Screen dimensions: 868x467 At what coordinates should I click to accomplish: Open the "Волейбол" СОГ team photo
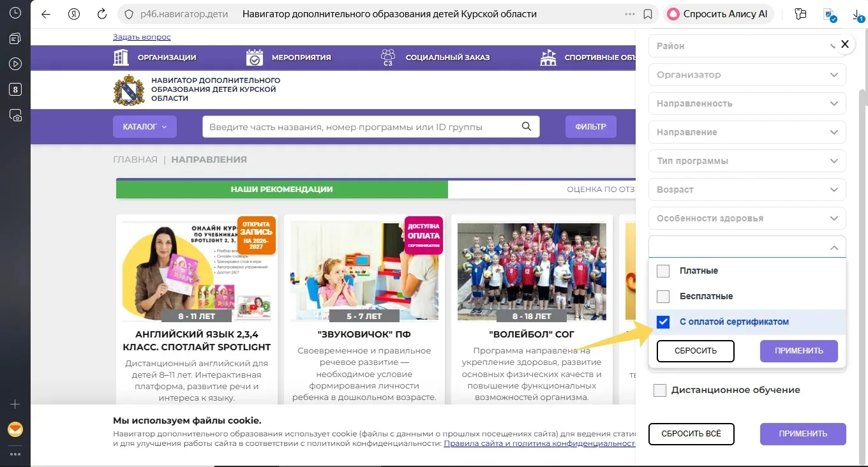coord(532,272)
